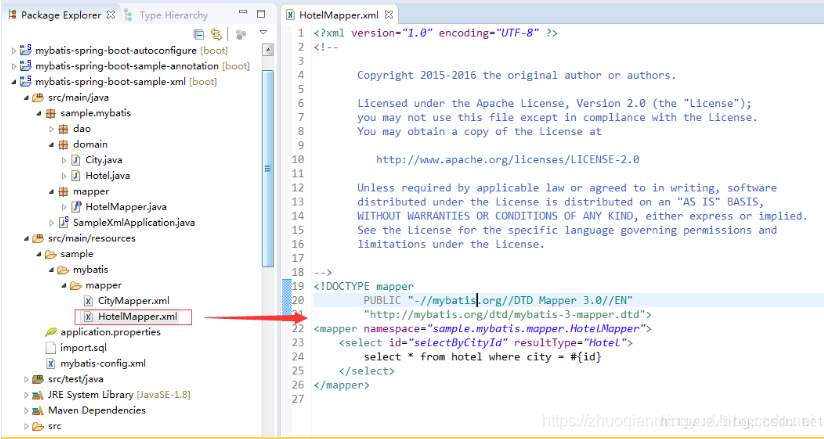Select CityMapper.xml in the tree
This screenshot has height=439, width=824.
[134, 301]
